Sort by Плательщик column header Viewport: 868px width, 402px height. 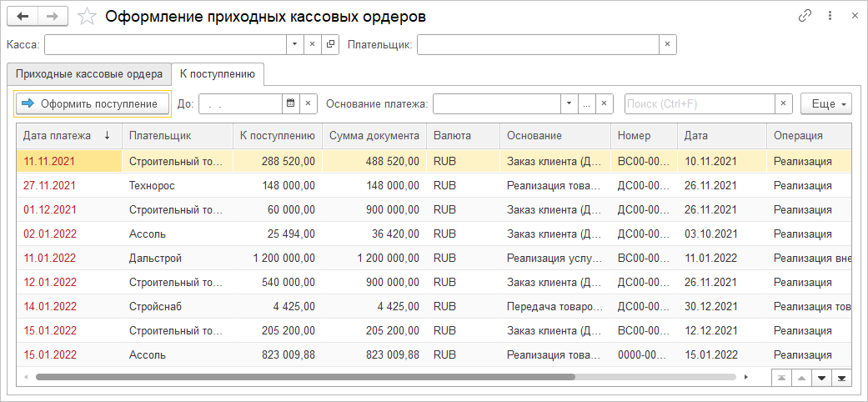pyautogui.click(x=177, y=136)
